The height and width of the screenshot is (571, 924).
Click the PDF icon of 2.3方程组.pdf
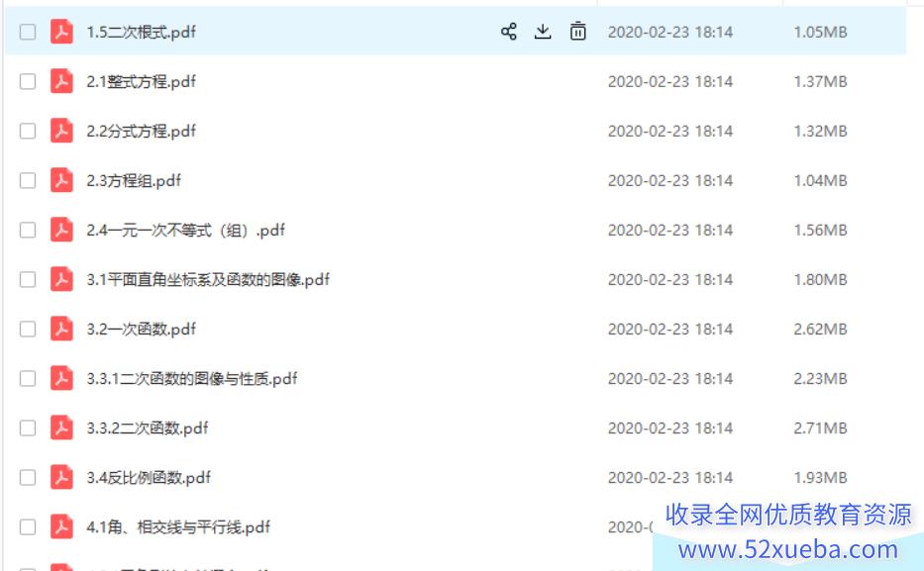click(61, 180)
